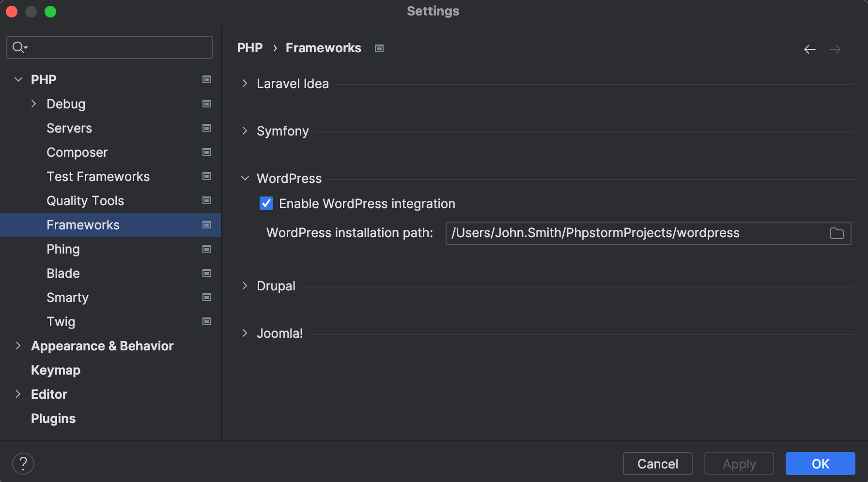Apply the current settings
This screenshot has width=868, height=482.
pos(739,464)
